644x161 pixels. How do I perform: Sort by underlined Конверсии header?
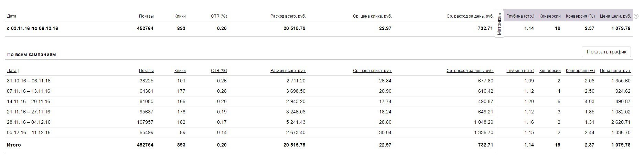click(x=550, y=71)
